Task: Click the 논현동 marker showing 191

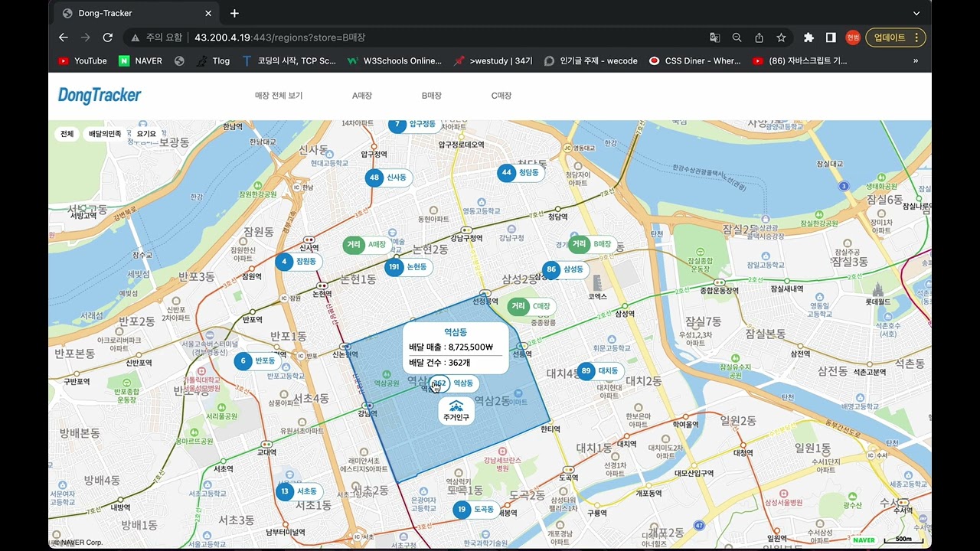Action: [407, 267]
